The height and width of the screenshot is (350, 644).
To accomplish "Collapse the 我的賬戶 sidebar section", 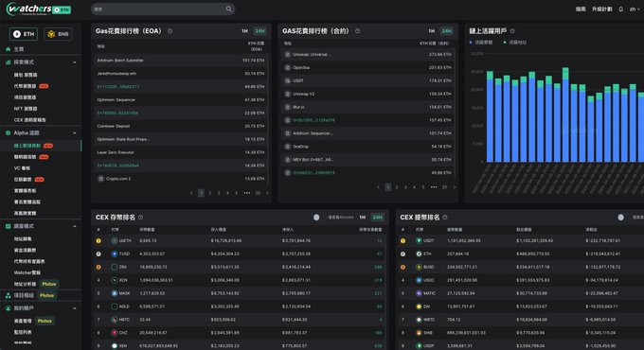I will [x=74, y=308].
